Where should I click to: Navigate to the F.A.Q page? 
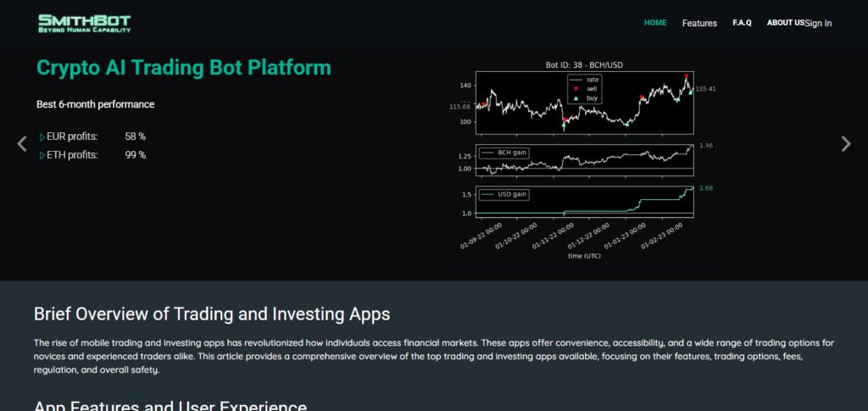742,23
